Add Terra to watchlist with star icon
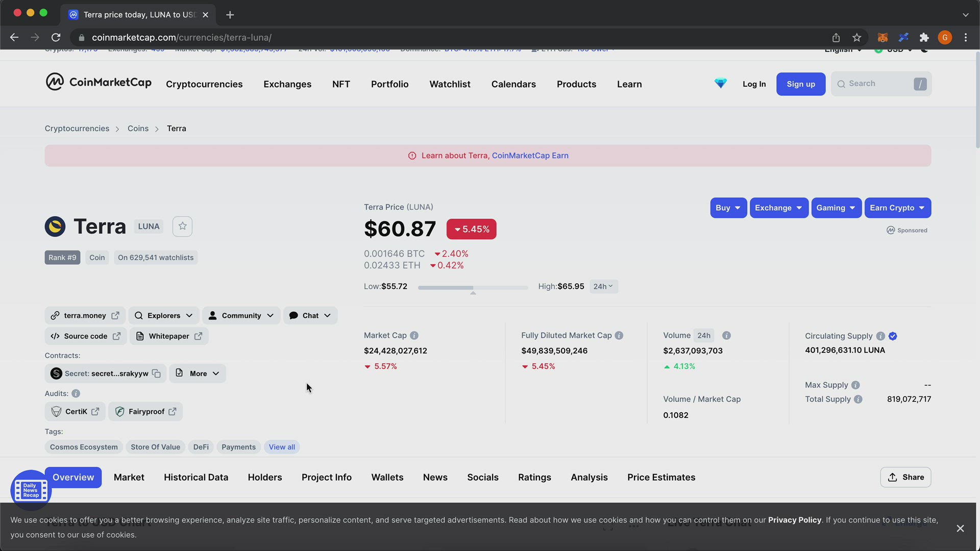Image resolution: width=980 pixels, height=551 pixels. [182, 227]
